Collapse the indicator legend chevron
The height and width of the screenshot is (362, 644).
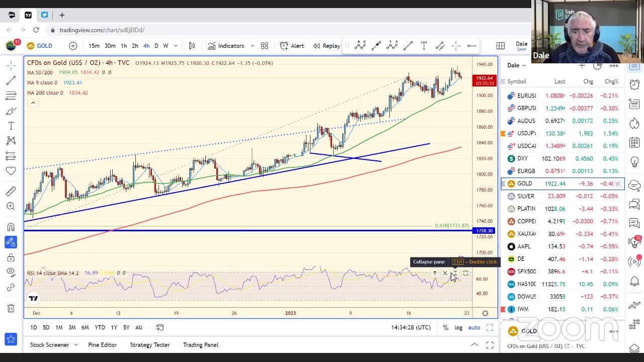pos(33,103)
